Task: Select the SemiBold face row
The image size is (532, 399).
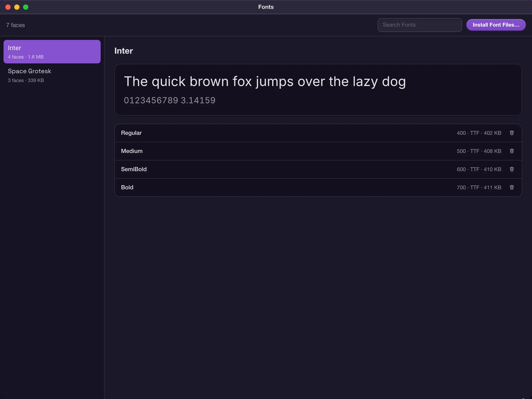Action: 318,169
